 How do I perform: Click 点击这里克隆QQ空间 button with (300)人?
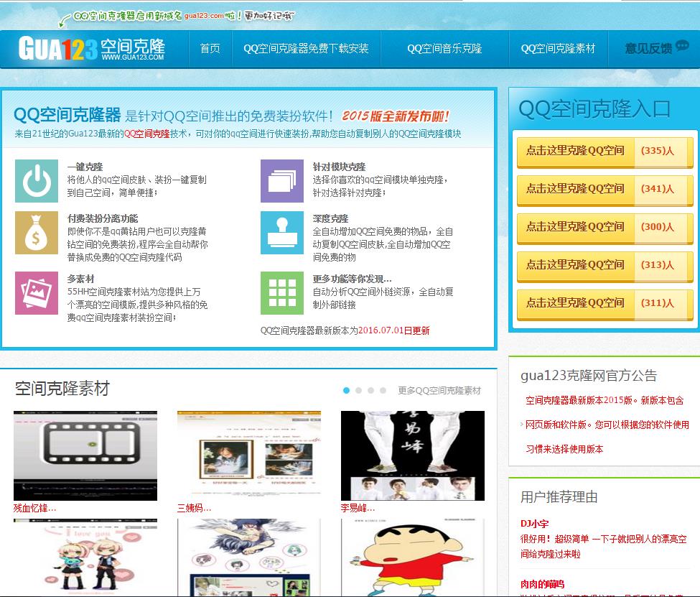[605, 228]
